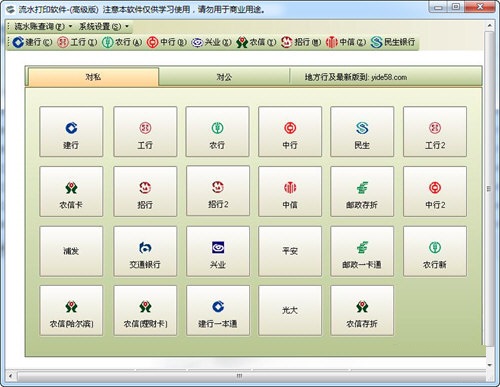Click the 建行 toolbar icon
500x387 pixels.
click(32, 42)
